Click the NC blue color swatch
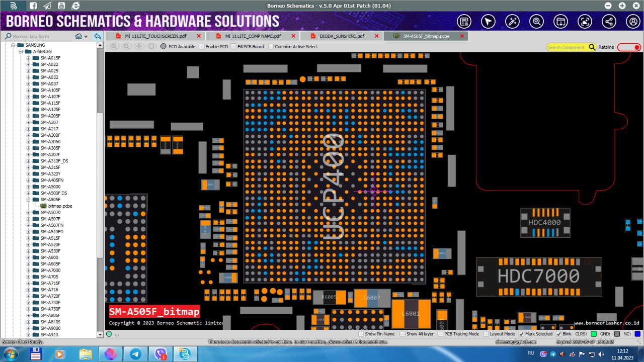Viewport: 644px width, 362px height. tap(637, 334)
